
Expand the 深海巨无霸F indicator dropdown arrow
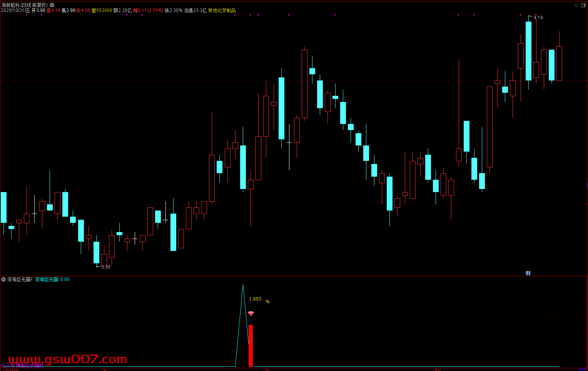pyautogui.click(x=3, y=279)
